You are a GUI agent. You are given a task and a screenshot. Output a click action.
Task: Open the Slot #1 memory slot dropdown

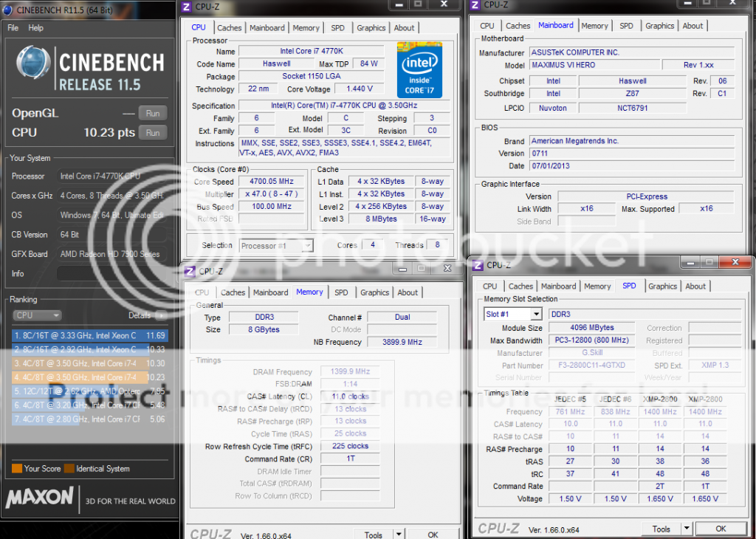(x=514, y=314)
